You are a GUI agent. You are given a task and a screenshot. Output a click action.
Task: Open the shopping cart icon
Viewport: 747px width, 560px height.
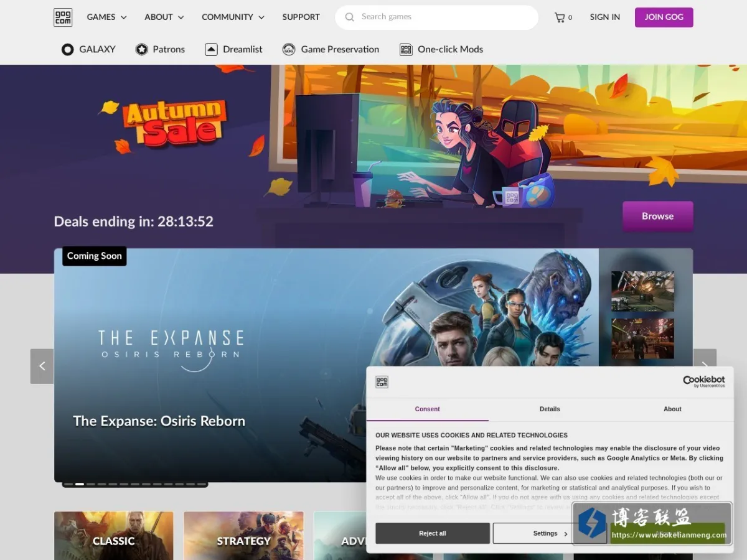click(x=560, y=17)
